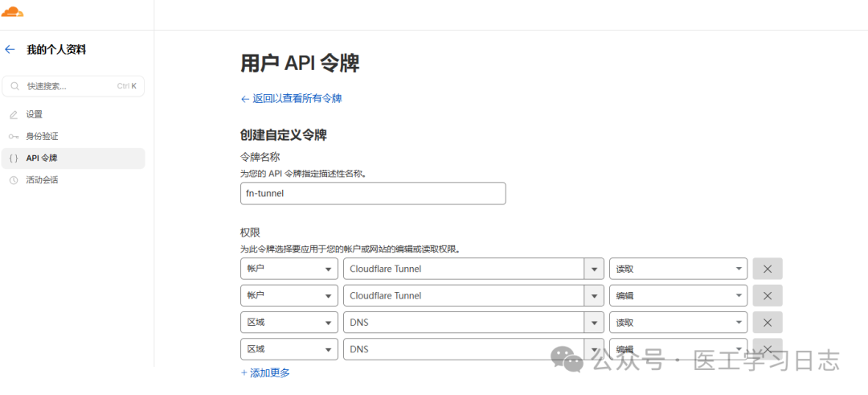Click the braces icon next to API 令牌
Image resolution: width=868 pixels, height=395 pixels.
(14, 158)
